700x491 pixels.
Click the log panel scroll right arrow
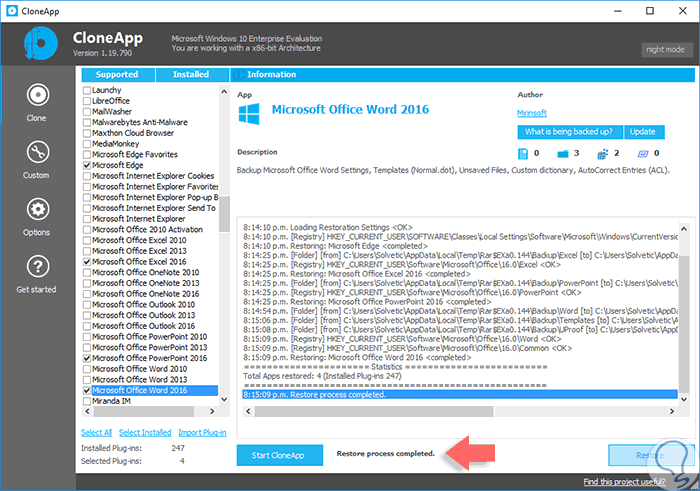pos(672,412)
